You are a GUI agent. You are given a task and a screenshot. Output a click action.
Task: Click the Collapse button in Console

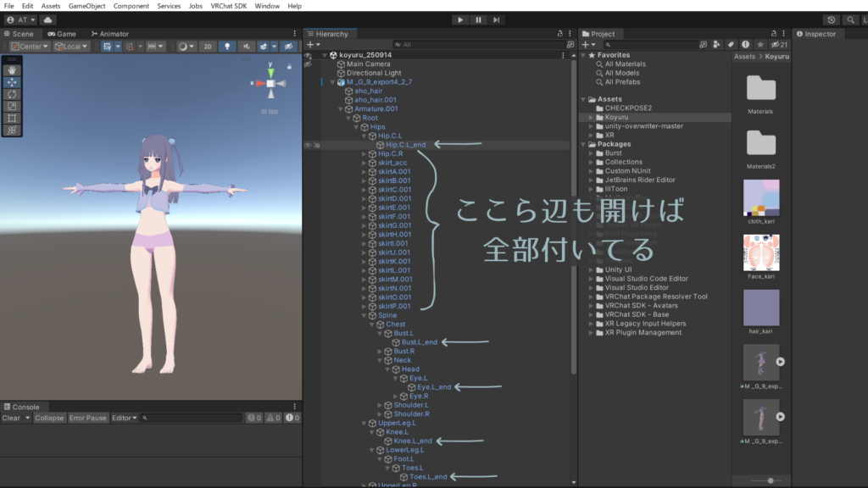click(49, 418)
